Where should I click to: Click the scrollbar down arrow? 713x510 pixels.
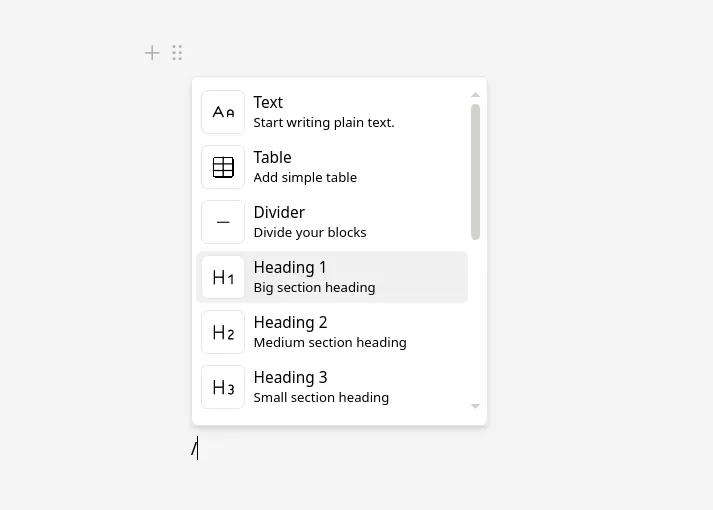475,406
